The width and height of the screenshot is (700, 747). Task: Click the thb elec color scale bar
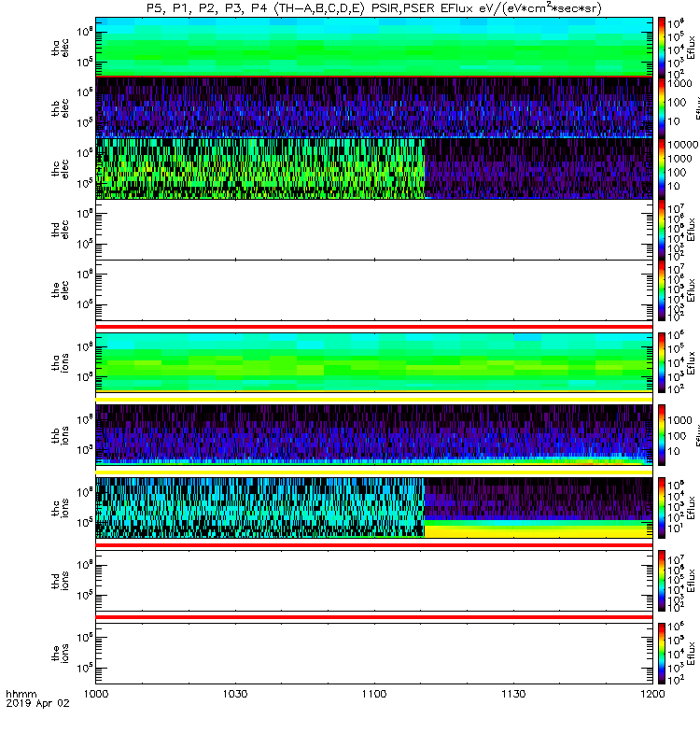662,108
